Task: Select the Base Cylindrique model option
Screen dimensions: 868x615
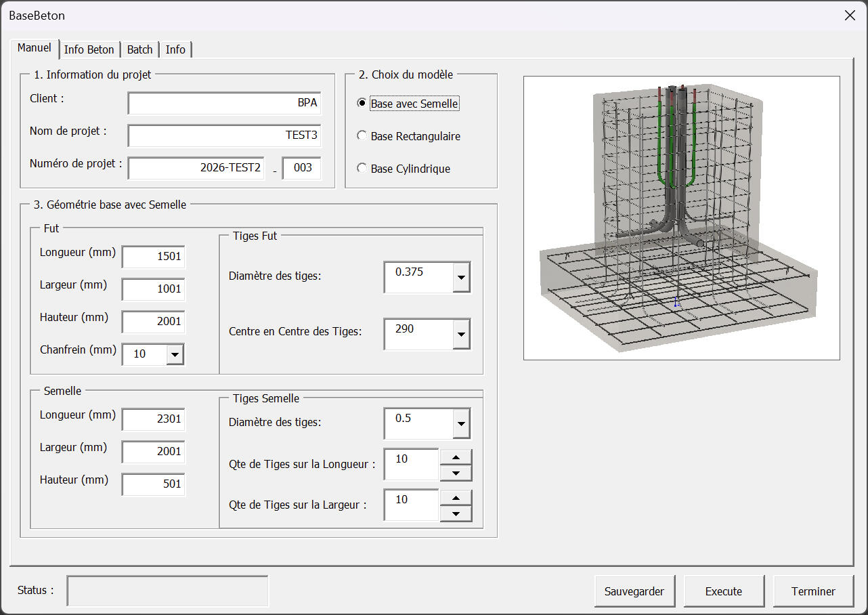Action: [x=362, y=168]
